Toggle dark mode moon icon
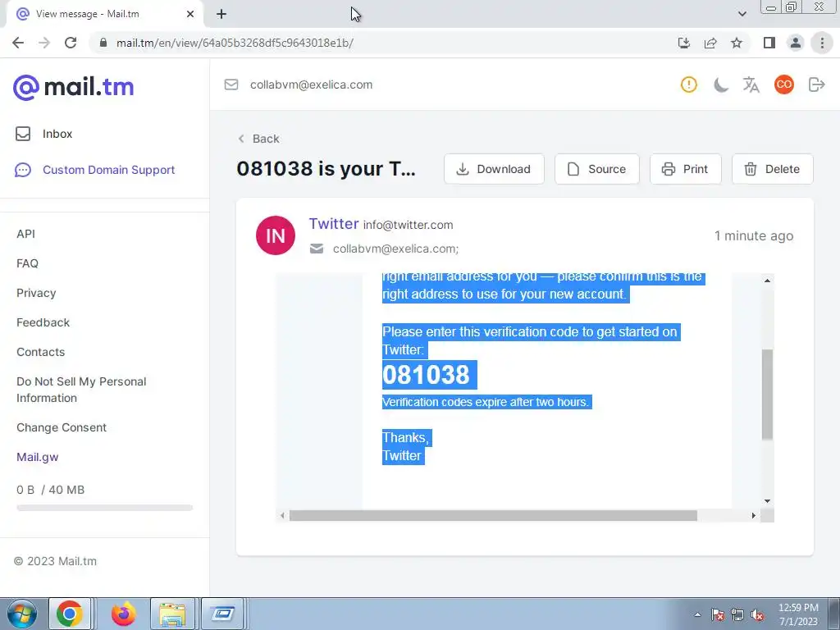Viewport: 840px width, 630px height. click(x=720, y=84)
